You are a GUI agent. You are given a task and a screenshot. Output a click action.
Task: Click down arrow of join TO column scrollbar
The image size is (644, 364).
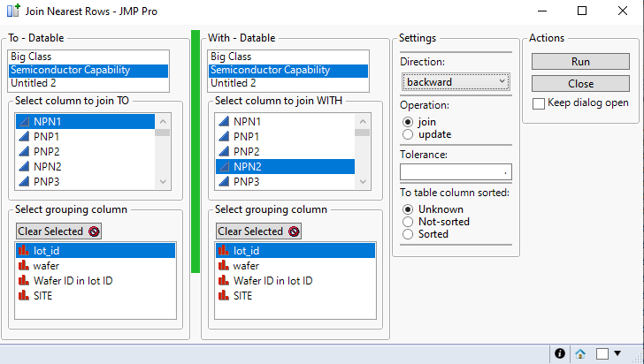[162, 181]
